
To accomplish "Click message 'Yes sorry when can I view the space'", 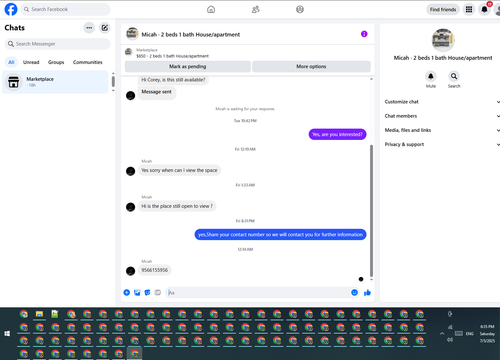I will tap(179, 170).
